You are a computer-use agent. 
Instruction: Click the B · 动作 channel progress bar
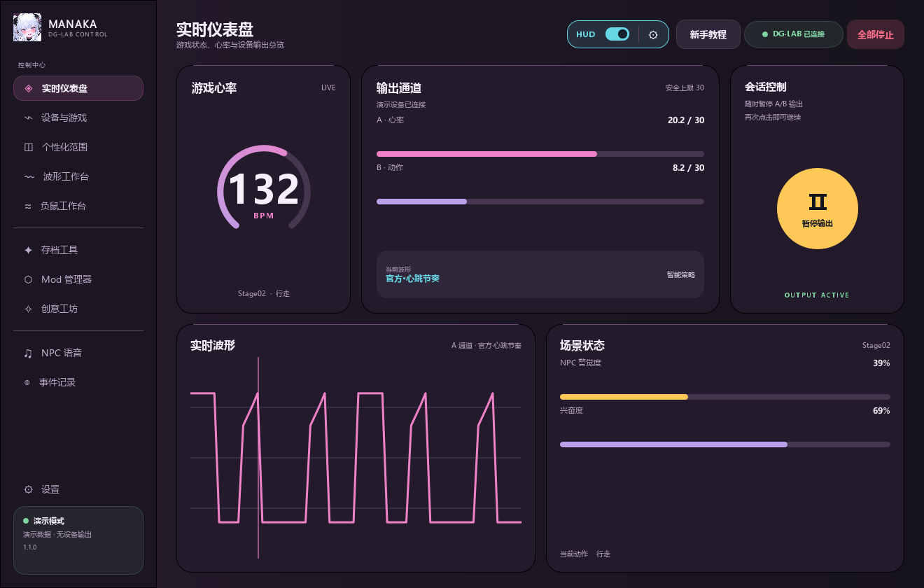tap(540, 202)
